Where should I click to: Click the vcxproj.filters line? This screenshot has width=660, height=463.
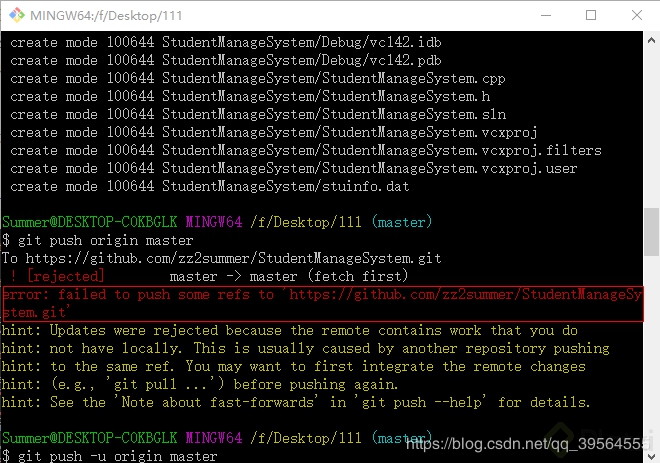point(306,150)
